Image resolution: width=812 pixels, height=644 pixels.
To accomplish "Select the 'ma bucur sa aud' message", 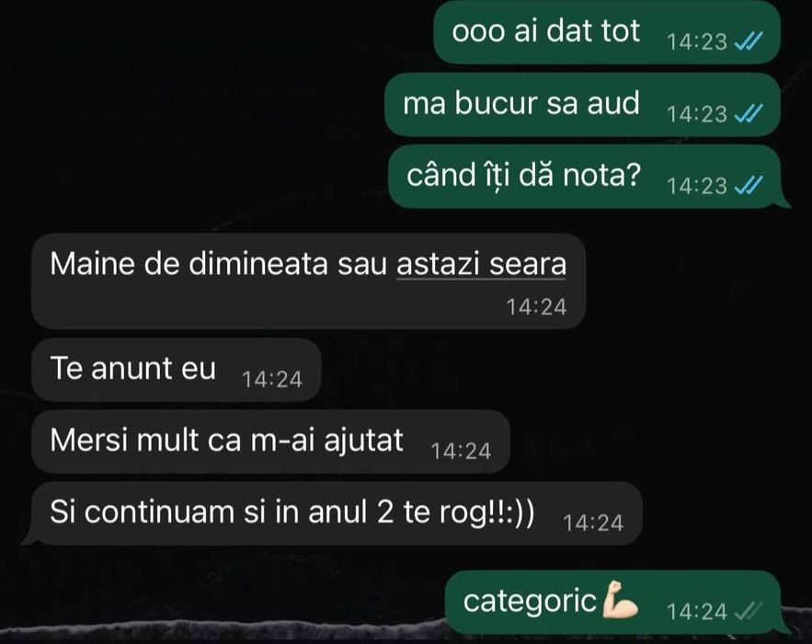I will 583,104.
